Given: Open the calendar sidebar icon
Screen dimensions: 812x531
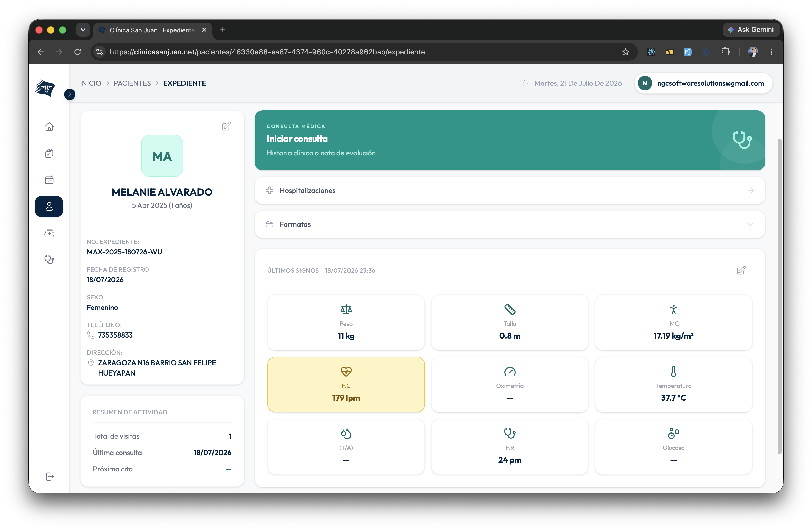Looking at the screenshot, I should 49,180.
